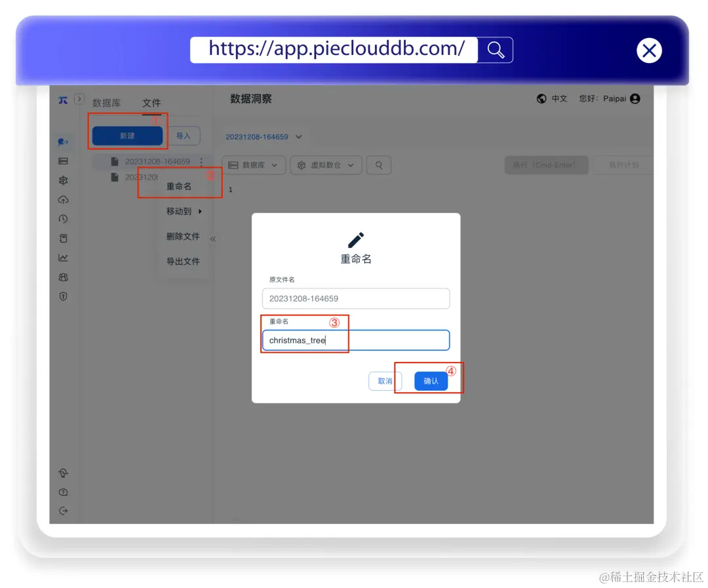Open the virtual warehouse atom icon in sidebar
The width and height of the screenshot is (708, 588).
point(63,180)
